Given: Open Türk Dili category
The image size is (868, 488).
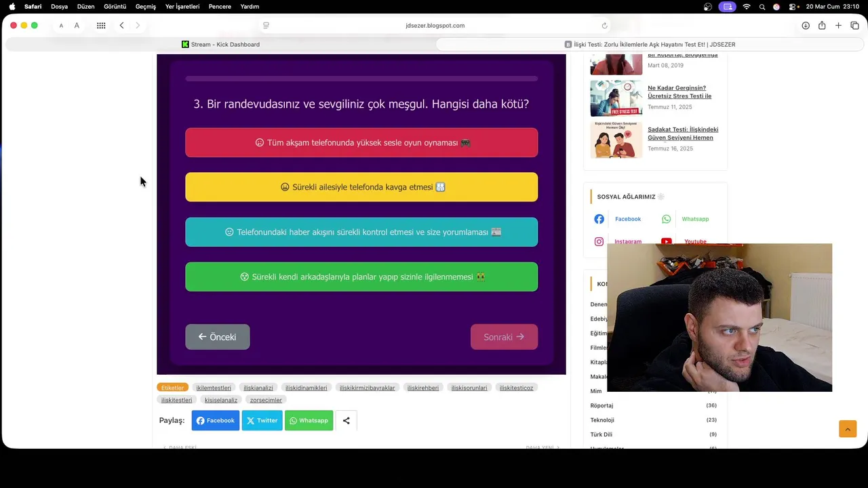Looking at the screenshot, I should [x=601, y=434].
